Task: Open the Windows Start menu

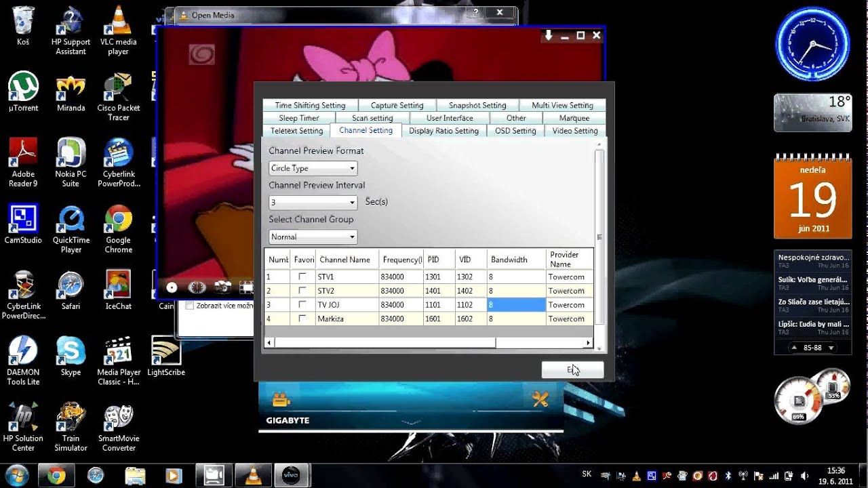Action: (16, 475)
